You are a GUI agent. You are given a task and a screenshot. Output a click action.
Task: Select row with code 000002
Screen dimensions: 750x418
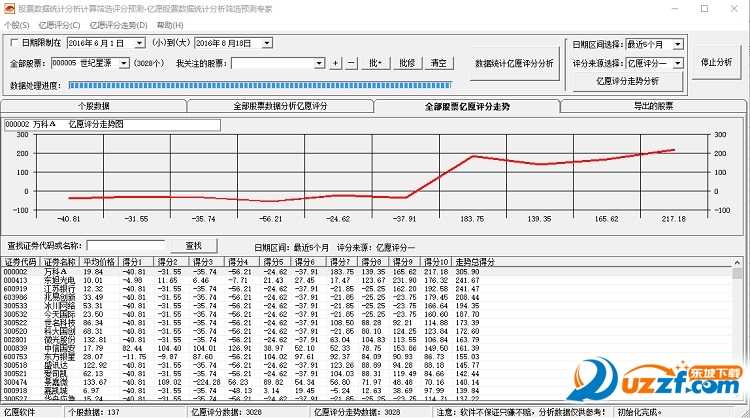(x=366, y=272)
